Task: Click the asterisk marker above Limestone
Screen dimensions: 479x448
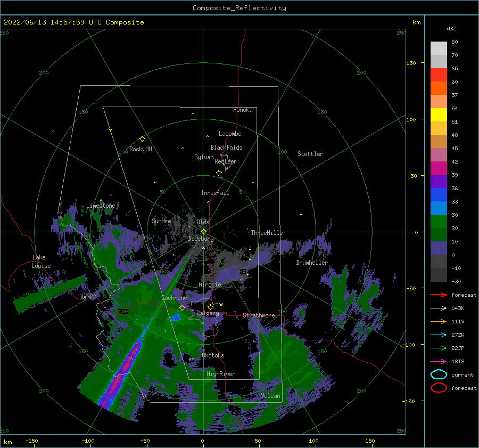Action: pos(101,201)
